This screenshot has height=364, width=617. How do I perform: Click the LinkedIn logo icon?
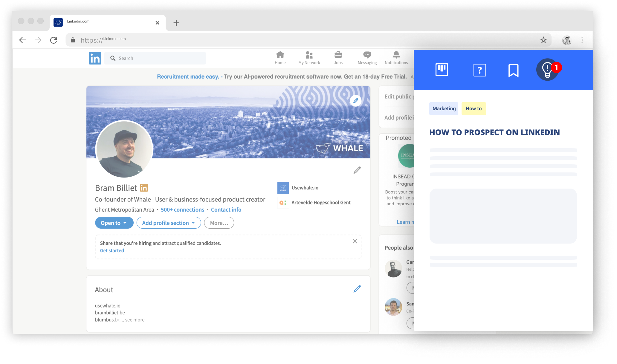[95, 58]
